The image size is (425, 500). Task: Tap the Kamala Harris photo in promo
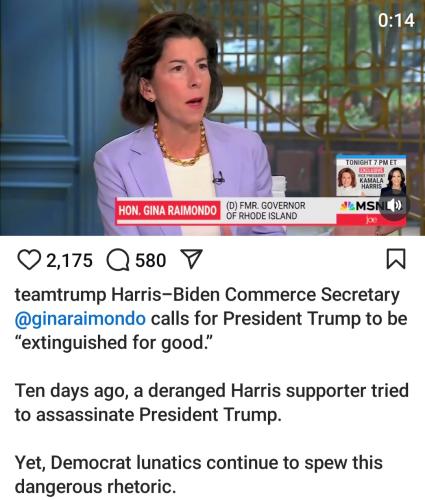click(394, 182)
